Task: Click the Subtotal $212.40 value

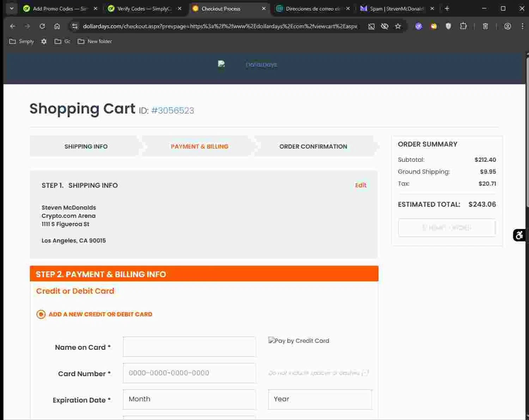Action: coord(485,160)
